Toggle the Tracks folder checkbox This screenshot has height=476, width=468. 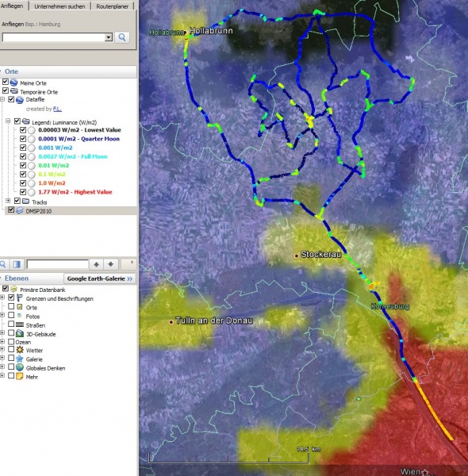click(17, 201)
